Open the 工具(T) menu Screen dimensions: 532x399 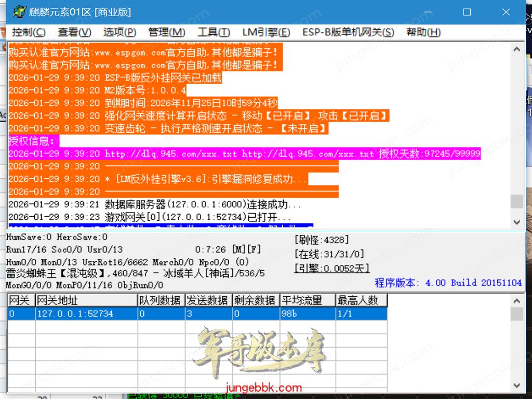[x=214, y=32]
